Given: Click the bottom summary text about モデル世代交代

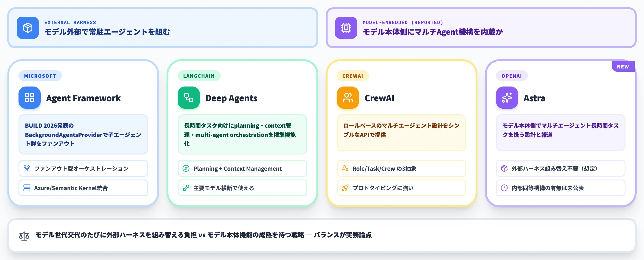Looking at the screenshot, I should 204,235.
